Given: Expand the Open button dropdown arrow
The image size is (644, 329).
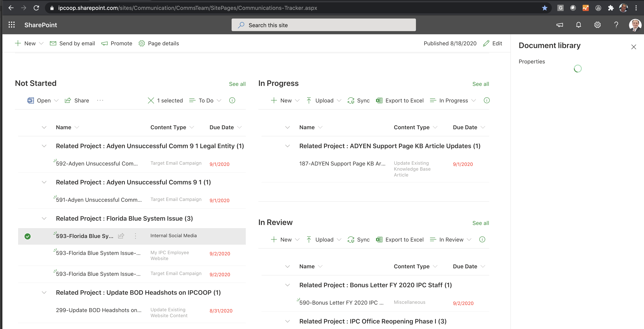Looking at the screenshot, I should coord(56,100).
